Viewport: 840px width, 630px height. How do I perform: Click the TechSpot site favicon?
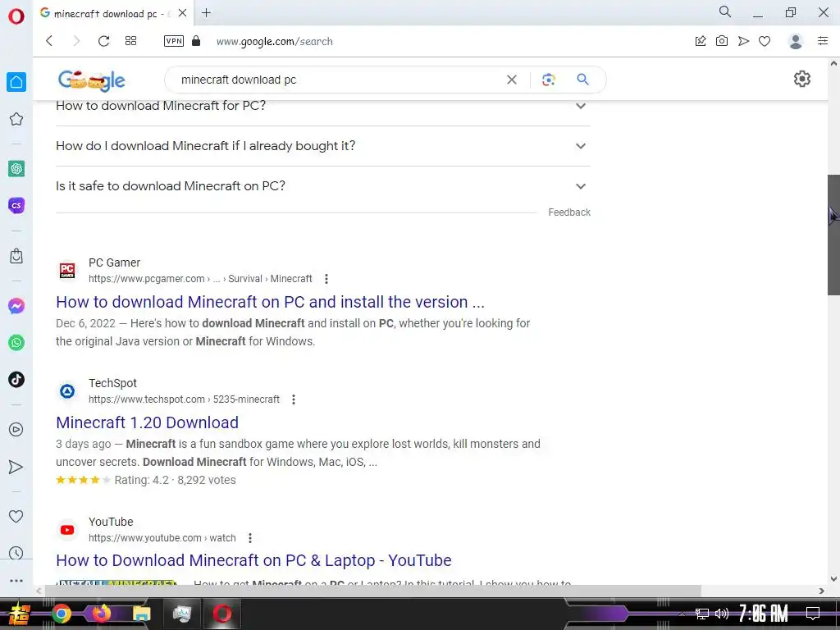click(x=67, y=391)
